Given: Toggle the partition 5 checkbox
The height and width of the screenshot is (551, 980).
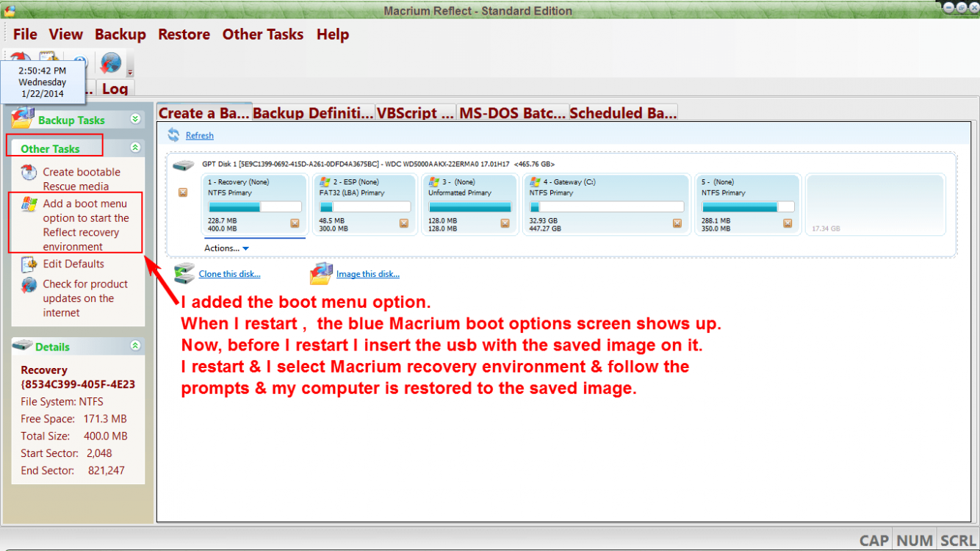Looking at the screenshot, I should pos(787,223).
